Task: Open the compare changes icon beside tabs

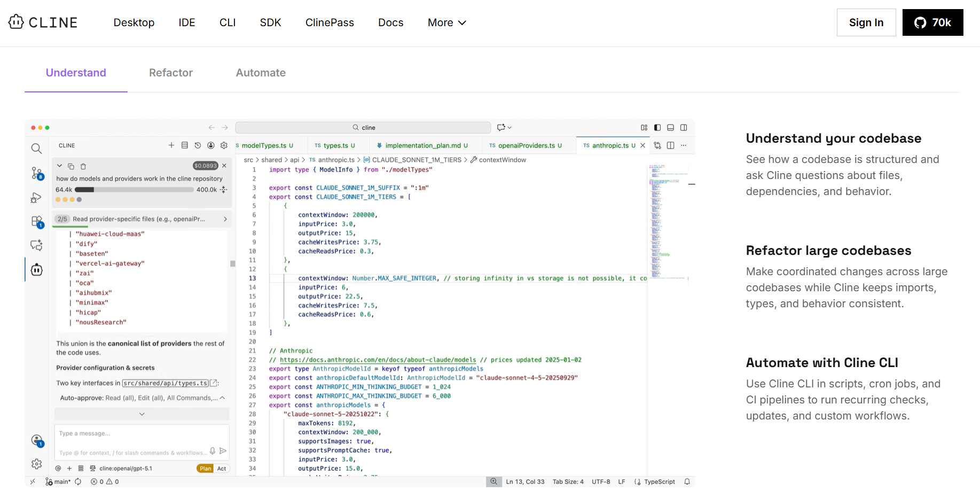Action: tap(657, 145)
